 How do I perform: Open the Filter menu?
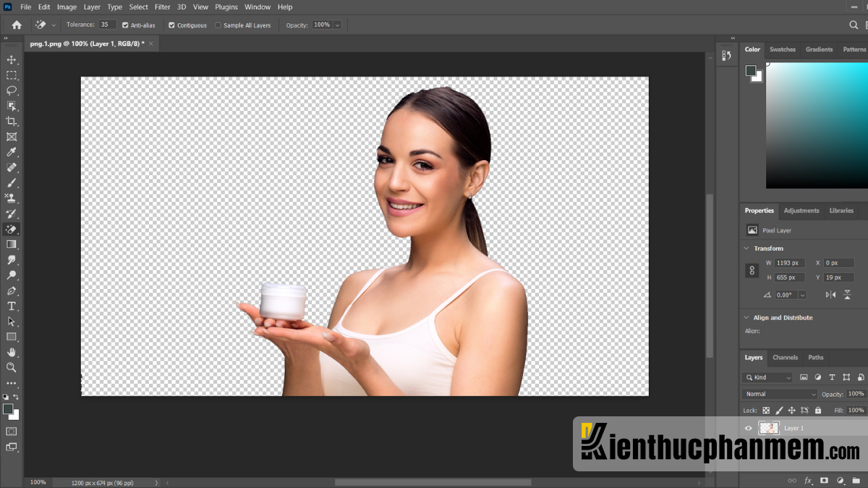point(162,7)
